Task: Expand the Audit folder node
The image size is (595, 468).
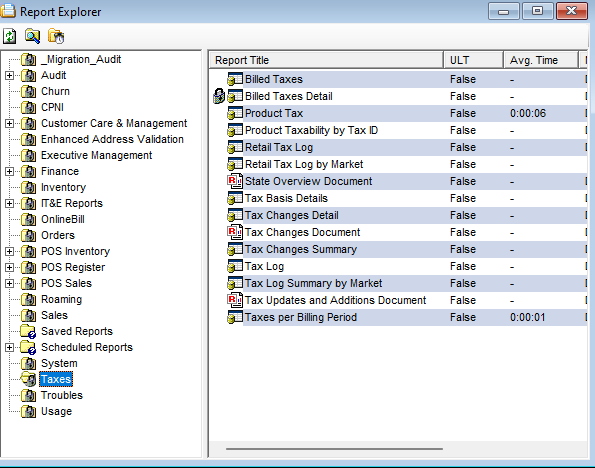Action: coord(9,76)
